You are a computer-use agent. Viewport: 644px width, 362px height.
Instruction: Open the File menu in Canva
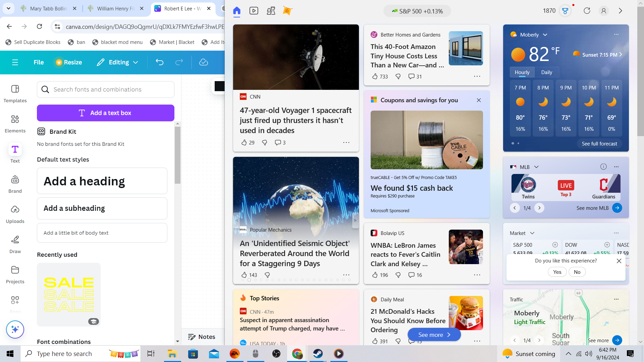coord(39,62)
